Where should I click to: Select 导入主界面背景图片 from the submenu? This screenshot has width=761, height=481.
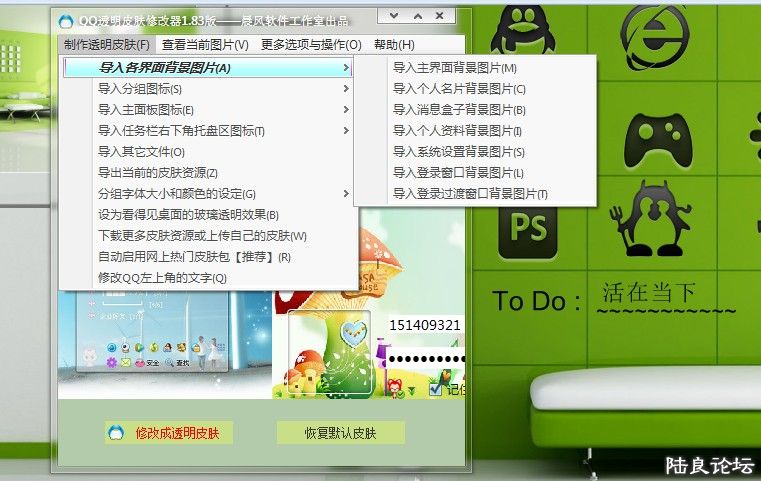point(455,68)
